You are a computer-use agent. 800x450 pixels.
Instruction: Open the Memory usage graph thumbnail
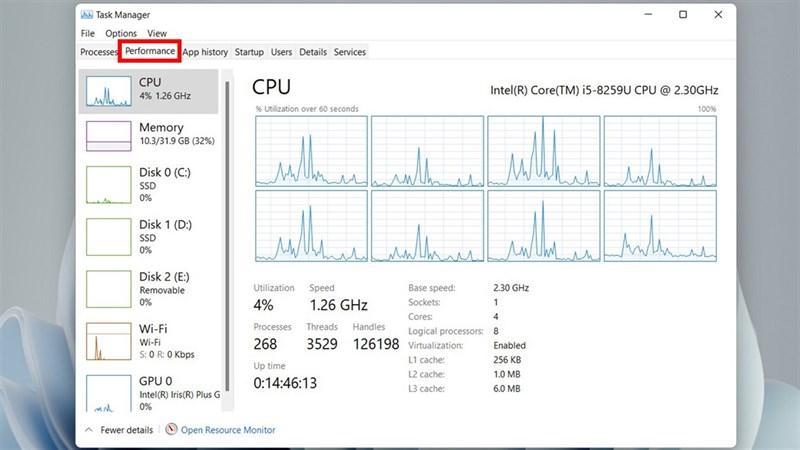pos(108,135)
